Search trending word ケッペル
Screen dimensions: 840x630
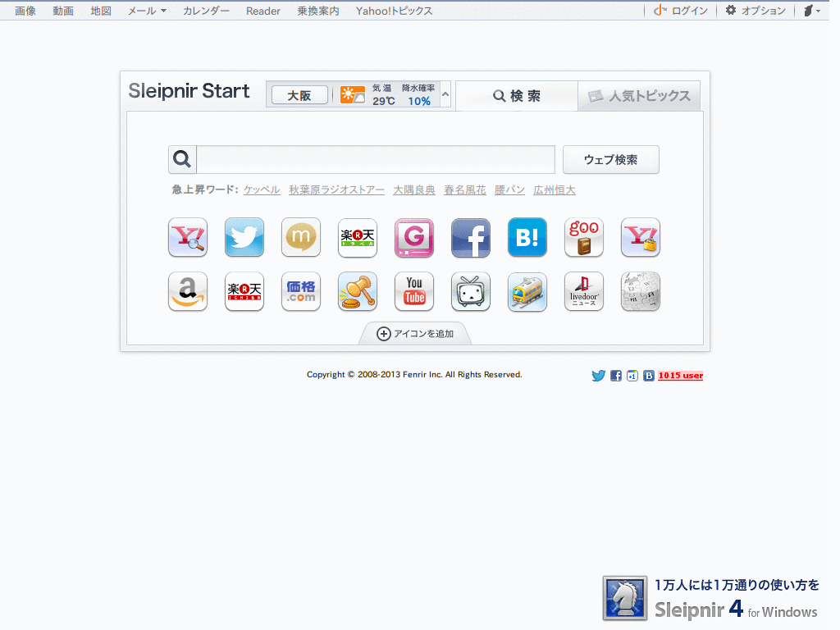tap(262, 189)
